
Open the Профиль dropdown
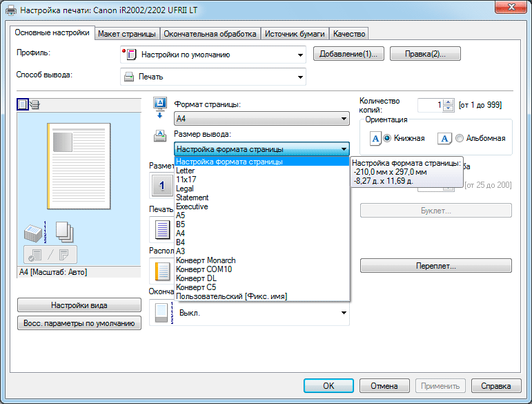[213, 55]
